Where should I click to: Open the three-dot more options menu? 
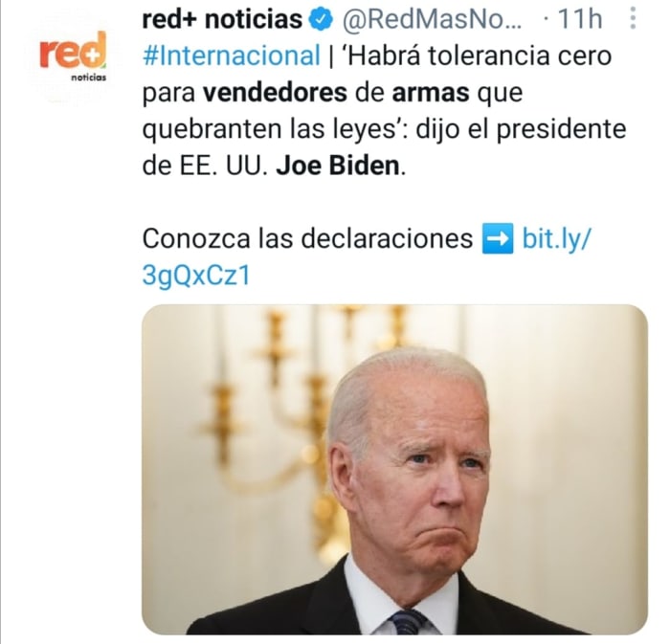(634, 19)
